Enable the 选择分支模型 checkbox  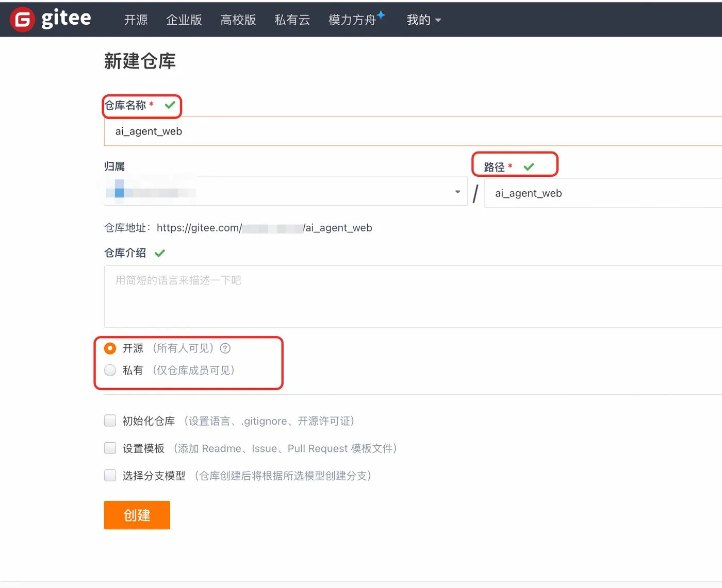[110, 475]
